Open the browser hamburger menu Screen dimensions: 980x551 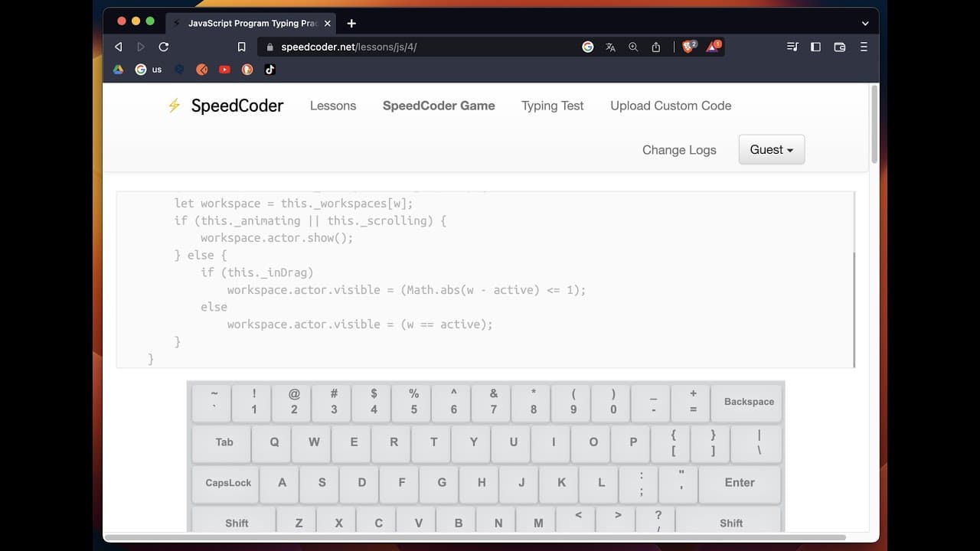(x=864, y=47)
